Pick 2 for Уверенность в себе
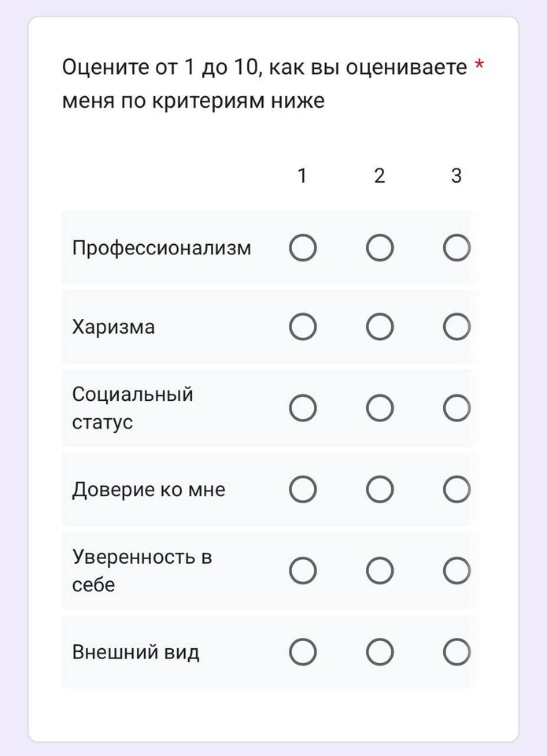Viewport: 547px width, 756px height. click(x=379, y=571)
